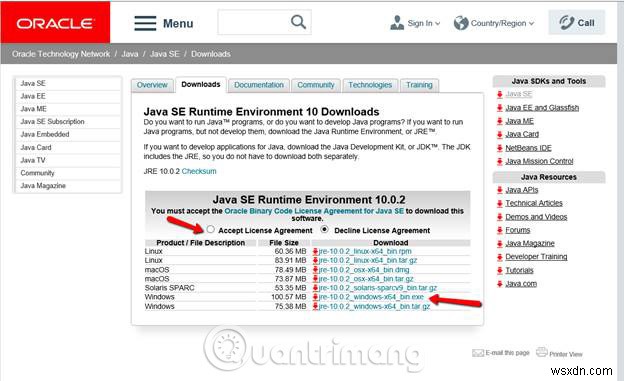Open Tutorials link in Java Resources
Image resolution: width=624 pixels, height=381 pixels.
point(519,270)
